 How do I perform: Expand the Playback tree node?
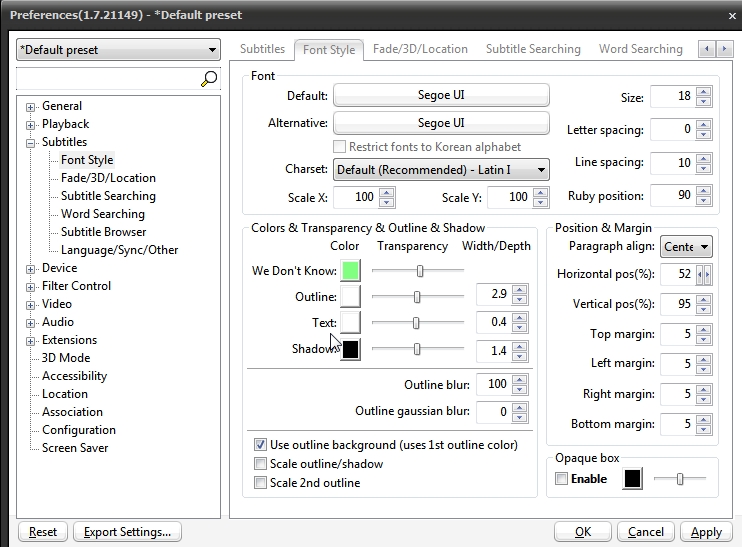tap(31, 125)
